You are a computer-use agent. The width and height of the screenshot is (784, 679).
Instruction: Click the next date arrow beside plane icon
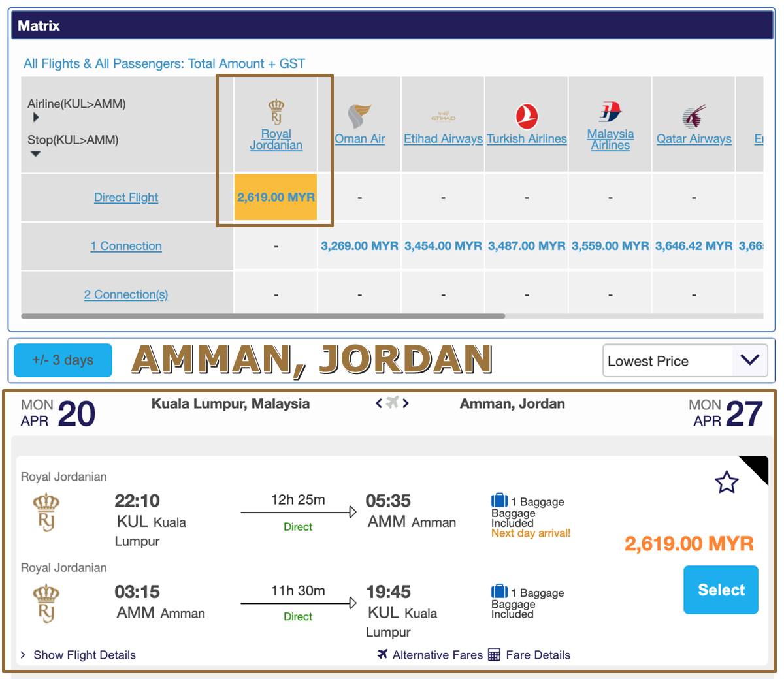(406, 403)
